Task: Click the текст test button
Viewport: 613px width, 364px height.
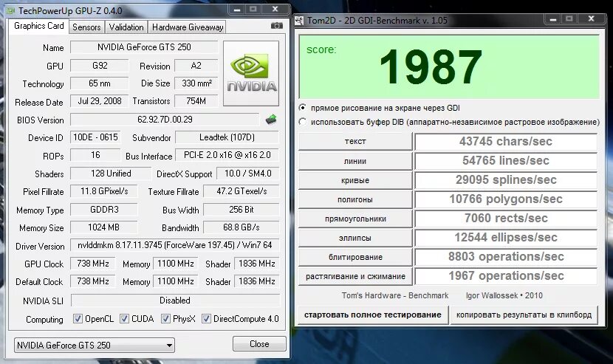Action: [x=355, y=141]
